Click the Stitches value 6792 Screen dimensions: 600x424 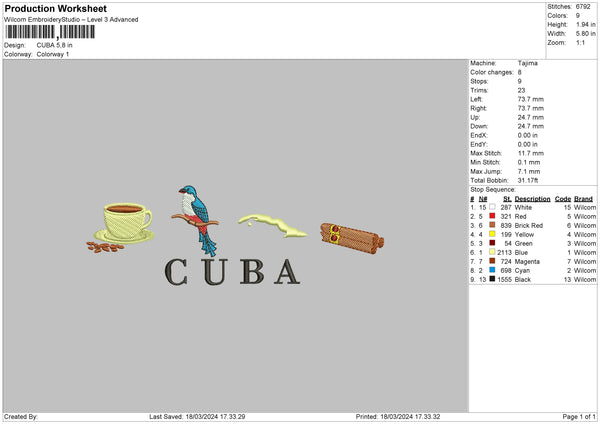click(583, 7)
